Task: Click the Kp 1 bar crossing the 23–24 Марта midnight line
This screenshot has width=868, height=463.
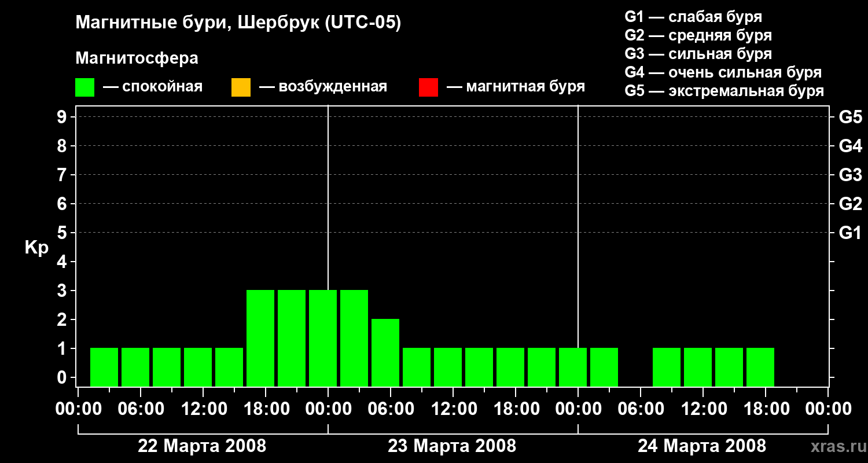Action: click(573, 367)
